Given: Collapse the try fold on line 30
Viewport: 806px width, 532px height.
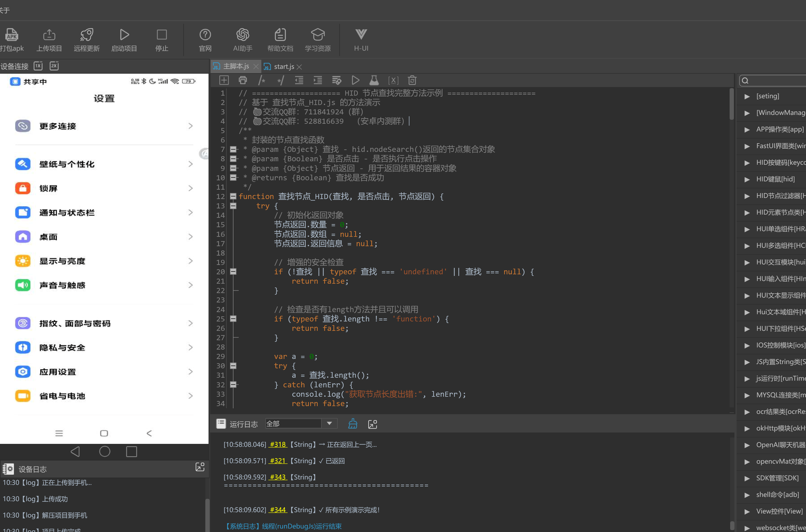Looking at the screenshot, I should pyautogui.click(x=233, y=366).
